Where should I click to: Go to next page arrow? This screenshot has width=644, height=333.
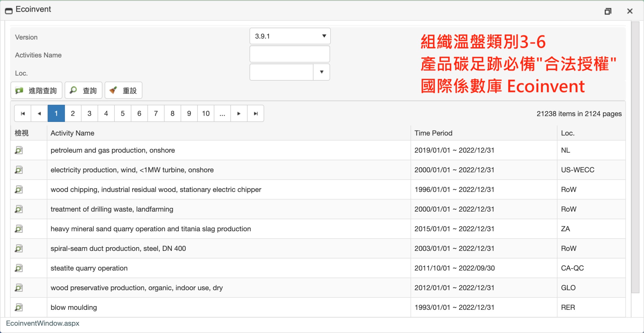(239, 113)
